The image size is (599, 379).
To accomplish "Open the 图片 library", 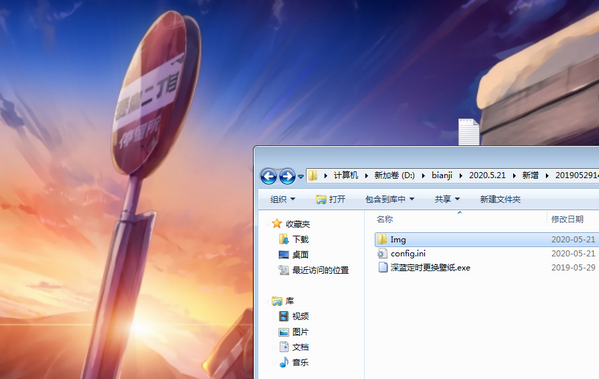I will tap(300, 332).
